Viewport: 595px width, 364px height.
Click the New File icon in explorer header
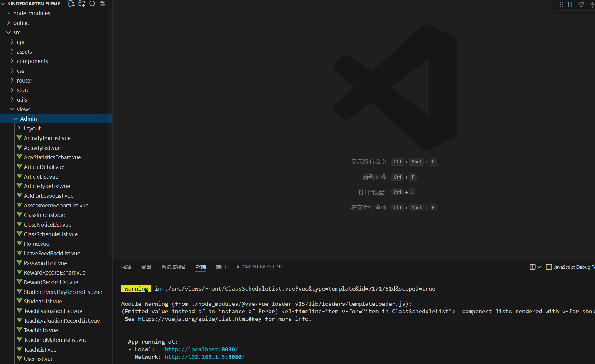click(71, 4)
